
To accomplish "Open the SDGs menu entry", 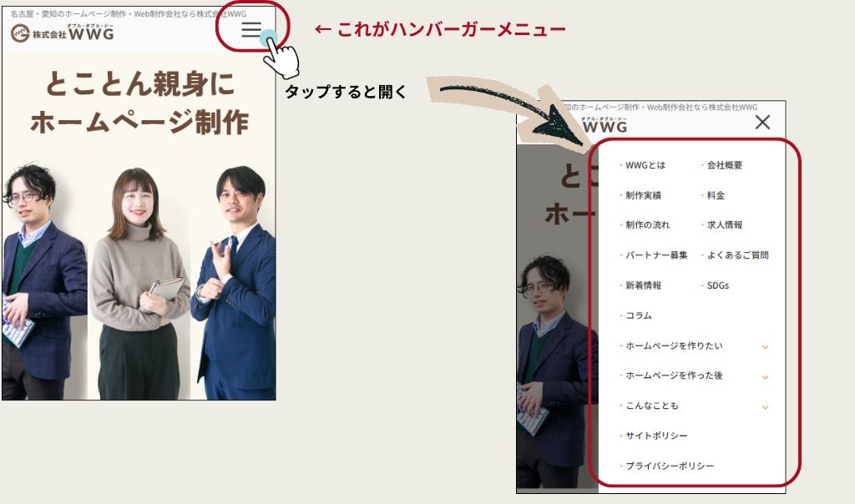I will (720, 285).
